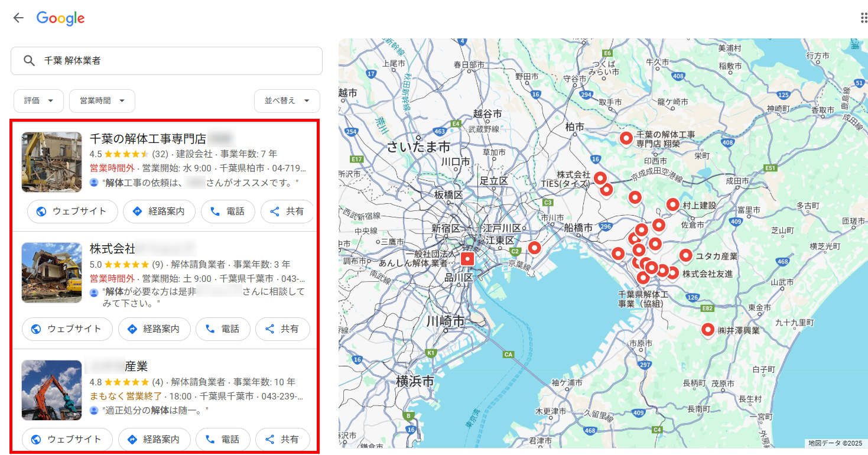
Task: Click the review quote "適正処分の解体は随一。"
Action: pos(156,410)
